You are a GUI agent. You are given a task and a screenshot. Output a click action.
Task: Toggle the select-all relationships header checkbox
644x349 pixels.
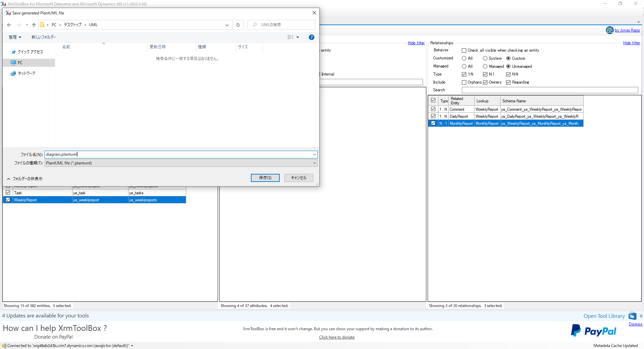tap(433, 100)
